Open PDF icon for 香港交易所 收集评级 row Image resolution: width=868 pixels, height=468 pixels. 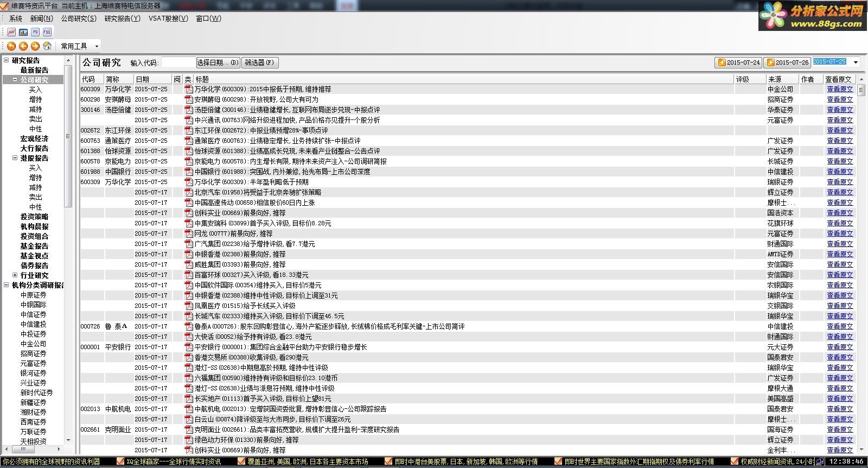pos(189,357)
